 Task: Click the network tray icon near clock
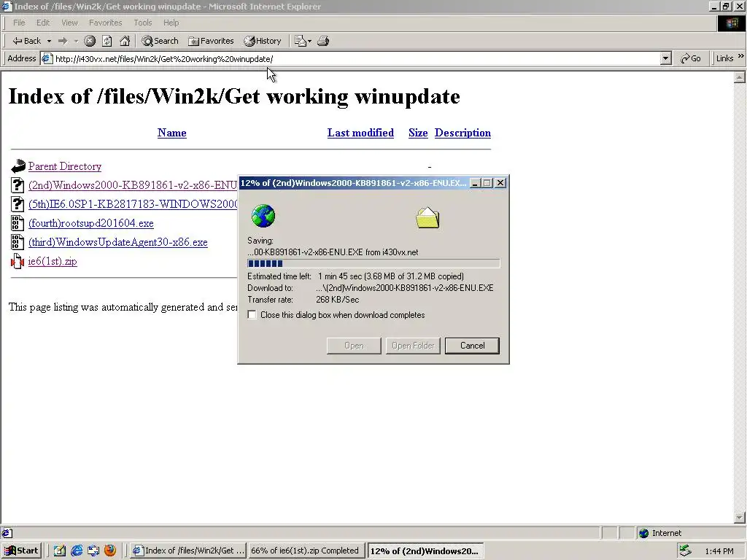[686, 551]
